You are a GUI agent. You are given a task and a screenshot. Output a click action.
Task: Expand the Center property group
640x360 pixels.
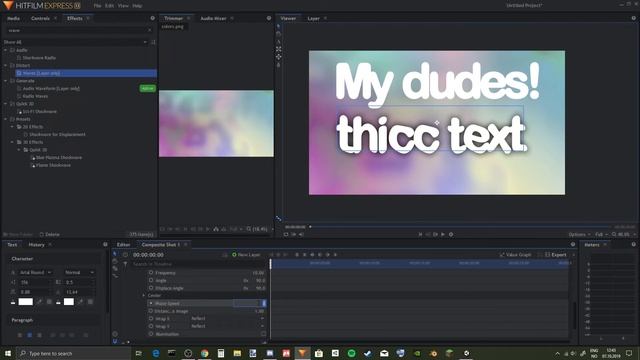click(x=144, y=296)
